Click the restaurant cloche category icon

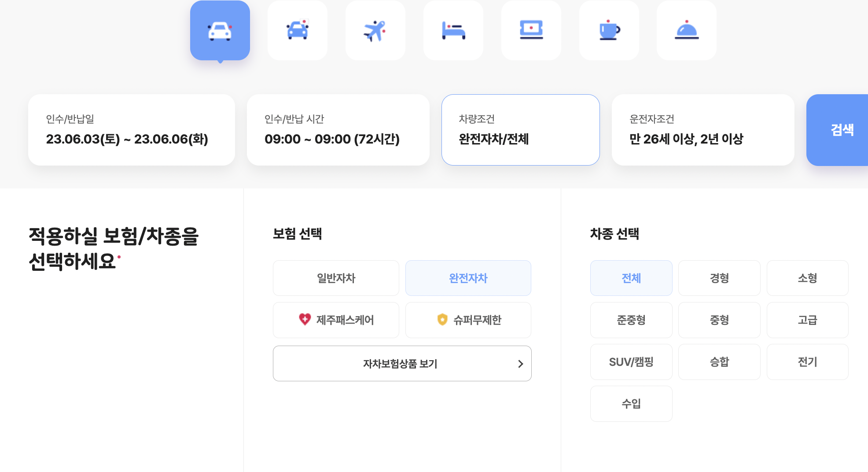click(686, 30)
